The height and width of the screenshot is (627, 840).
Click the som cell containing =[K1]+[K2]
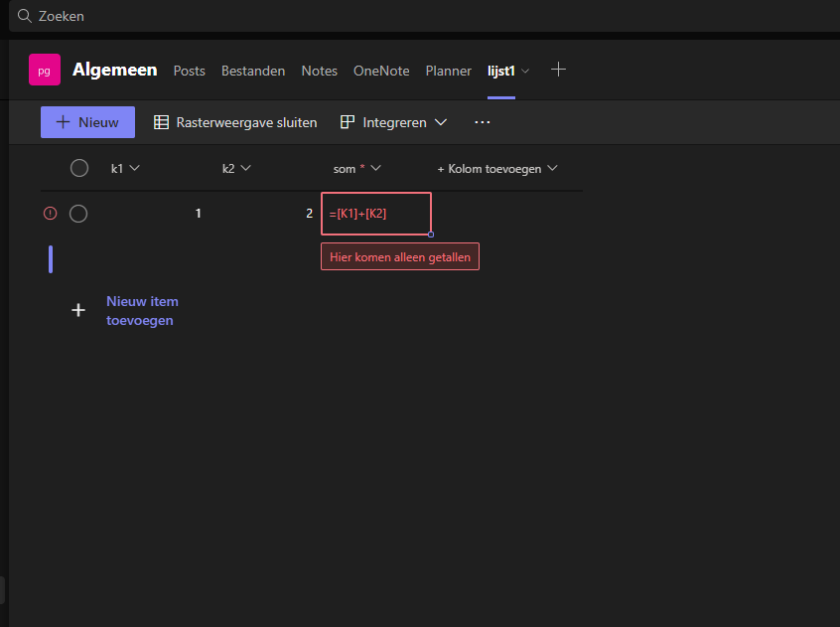pyautogui.click(x=376, y=214)
